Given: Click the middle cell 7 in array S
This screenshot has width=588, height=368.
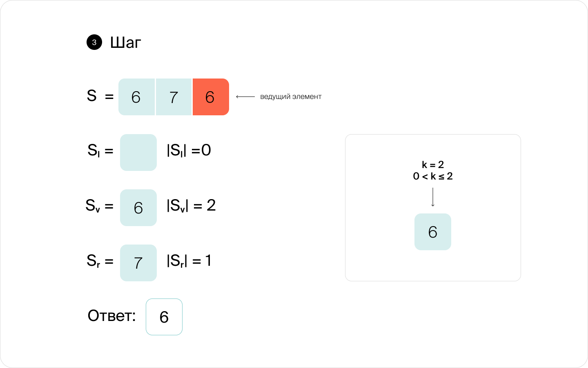Looking at the screenshot, I should click(x=174, y=97).
